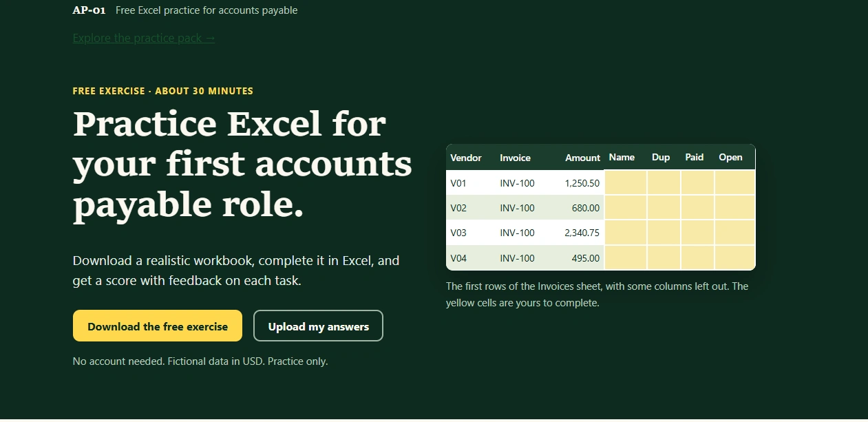
Task: Select the 'Dup' column header
Action: [661, 157]
